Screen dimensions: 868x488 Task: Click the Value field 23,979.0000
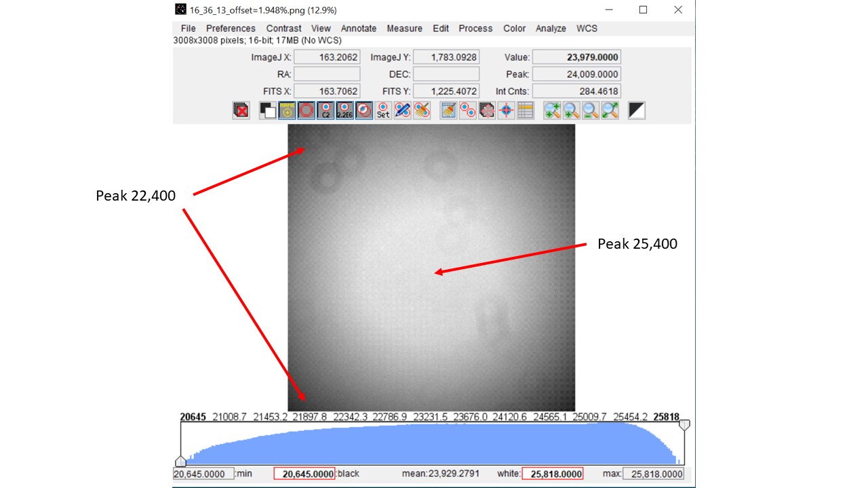pos(576,58)
